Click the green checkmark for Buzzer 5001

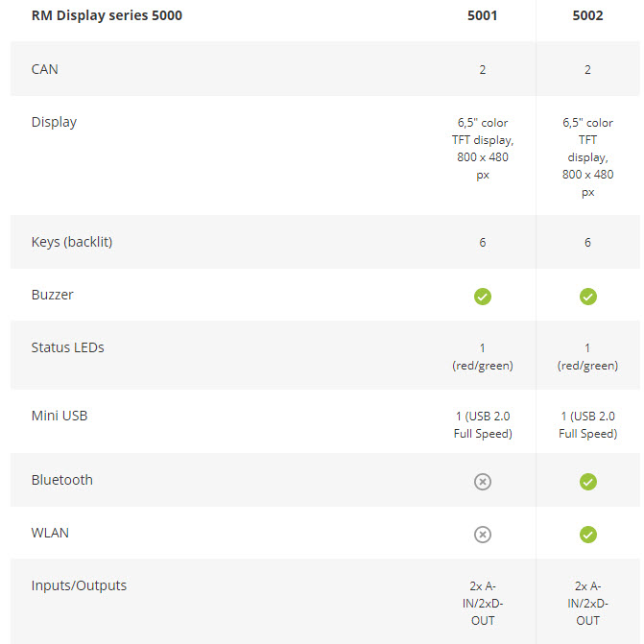[483, 297]
